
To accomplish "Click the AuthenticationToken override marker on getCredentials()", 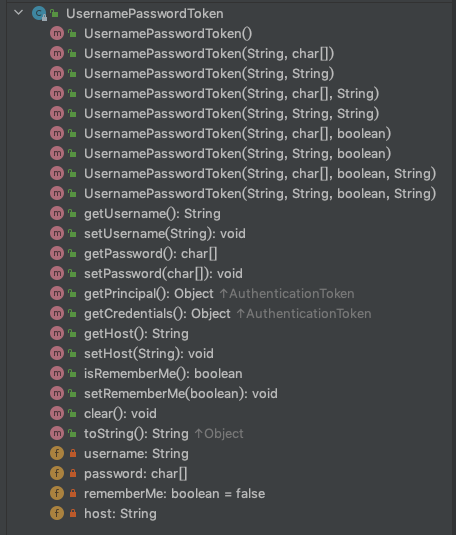I will [x=304, y=314].
